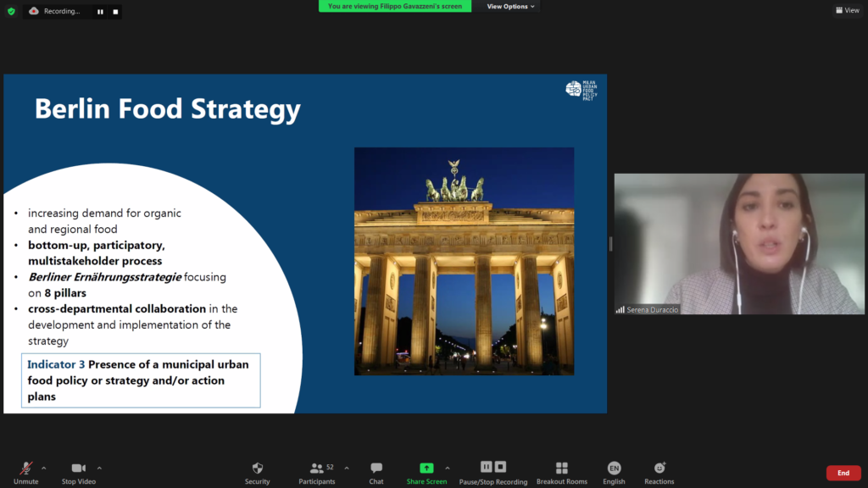
Task: Expand video options arrow beside Stop Video
Action: point(99,468)
